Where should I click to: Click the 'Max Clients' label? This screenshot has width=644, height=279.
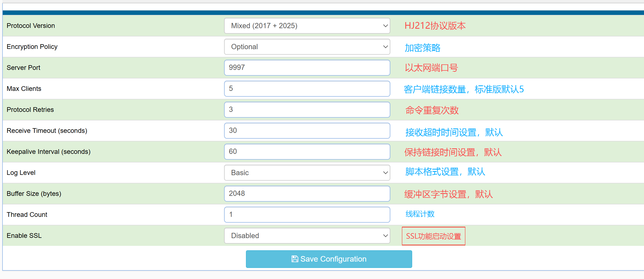pyautogui.click(x=24, y=89)
